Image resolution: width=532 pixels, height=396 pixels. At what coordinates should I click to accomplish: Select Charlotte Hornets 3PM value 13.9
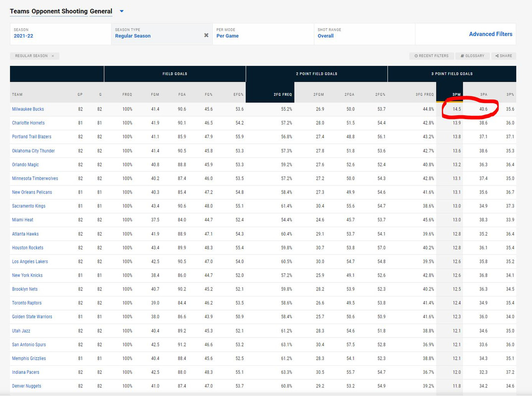(x=457, y=123)
